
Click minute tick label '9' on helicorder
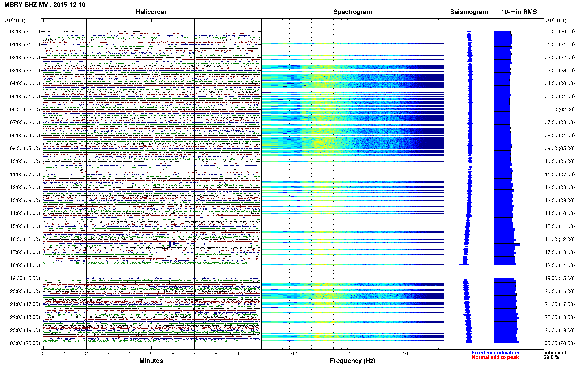coord(238,354)
